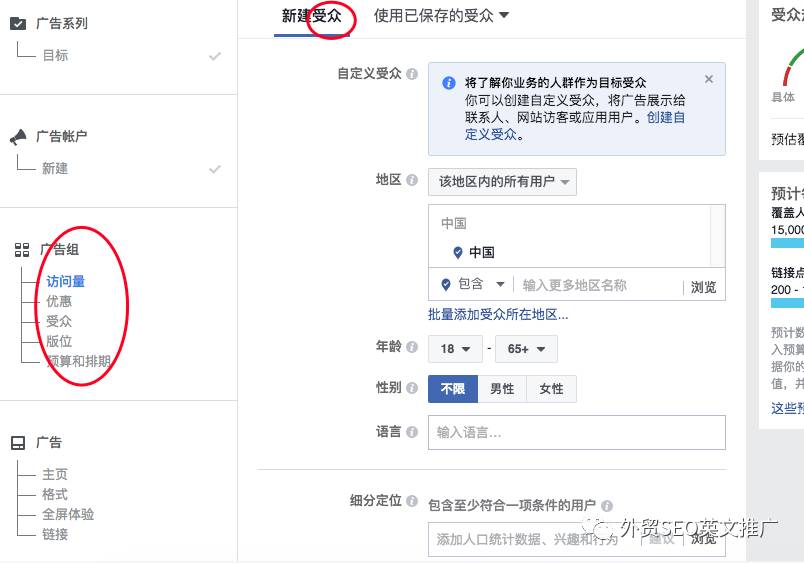The width and height of the screenshot is (804, 563).
Task: Click the info icon beside 自定义受众
Action: pos(412,74)
